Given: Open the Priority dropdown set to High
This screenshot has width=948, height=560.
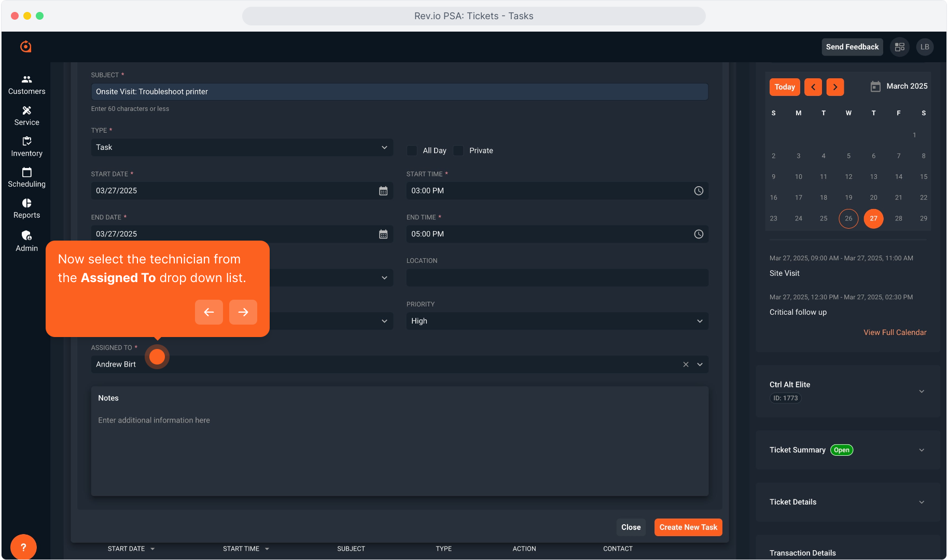Looking at the screenshot, I should tap(557, 321).
